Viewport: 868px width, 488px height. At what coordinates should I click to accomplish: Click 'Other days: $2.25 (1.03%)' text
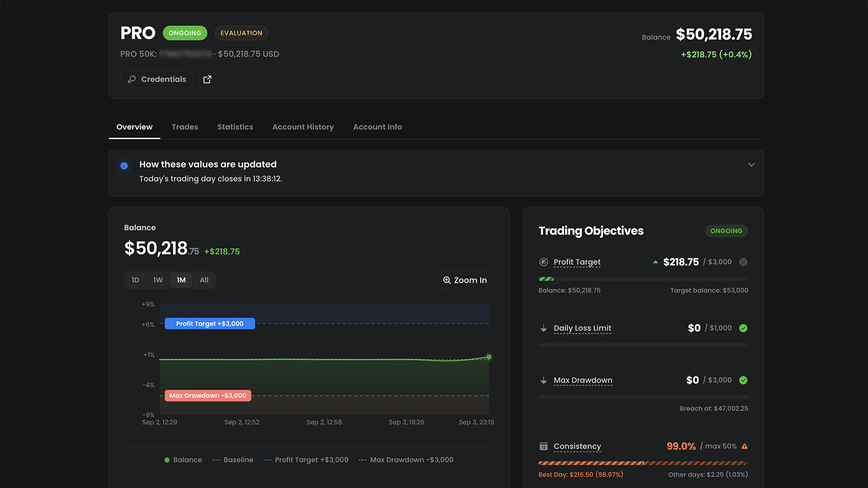(x=708, y=475)
